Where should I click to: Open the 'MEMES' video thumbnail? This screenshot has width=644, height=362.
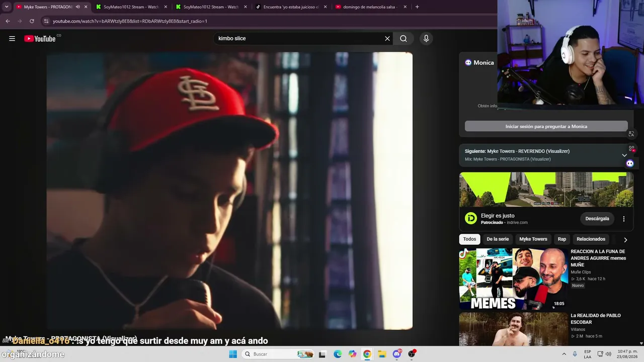click(x=513, y=279)
